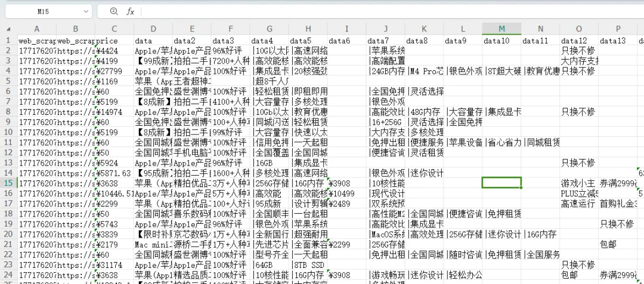Click the '1600+人种' cell
Image resolution: width=644 pixels, height=284 pixels.
(x=230, y=173)
